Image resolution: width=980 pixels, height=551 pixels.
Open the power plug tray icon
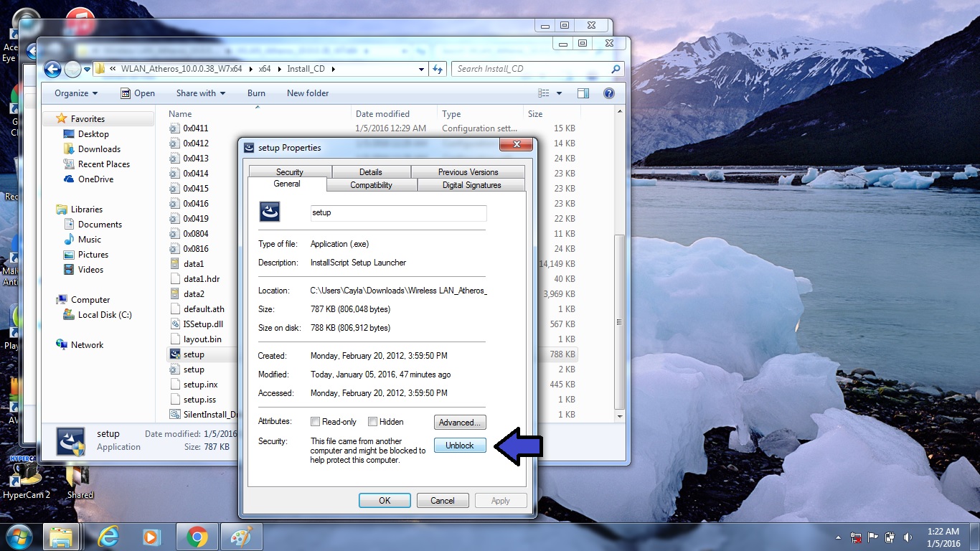890,537
